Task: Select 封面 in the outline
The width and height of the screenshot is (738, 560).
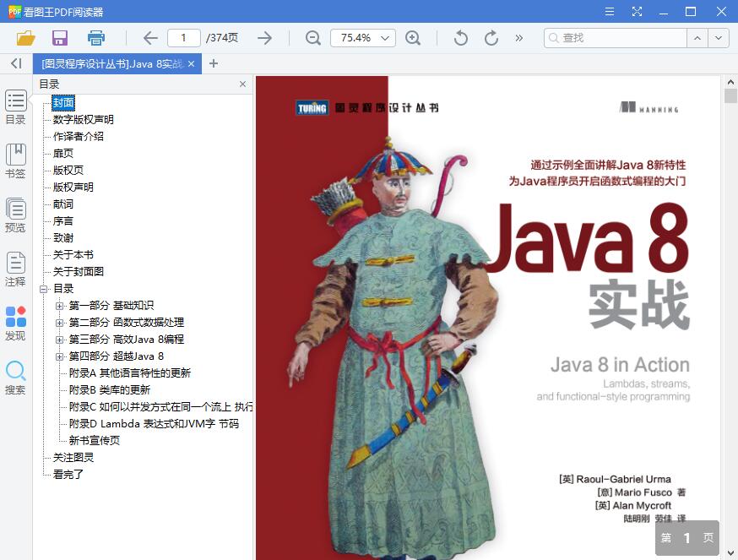Action: click(63, 103)
